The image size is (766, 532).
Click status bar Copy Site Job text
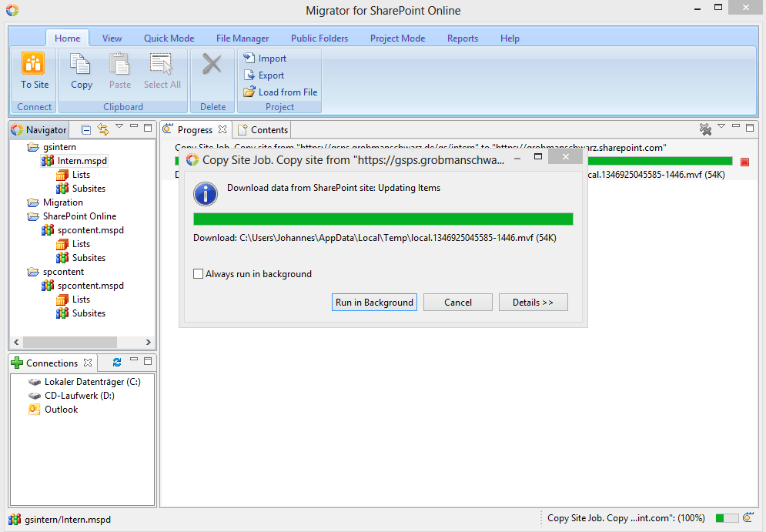627,518
